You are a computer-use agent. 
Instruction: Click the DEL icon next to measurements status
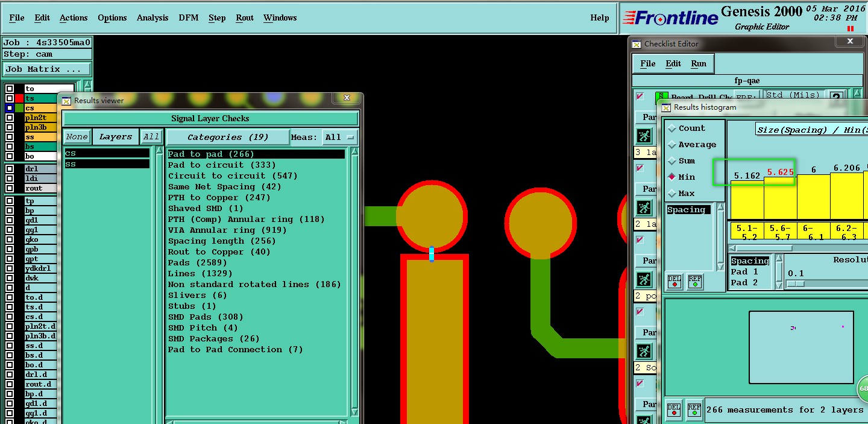[674, 410]
